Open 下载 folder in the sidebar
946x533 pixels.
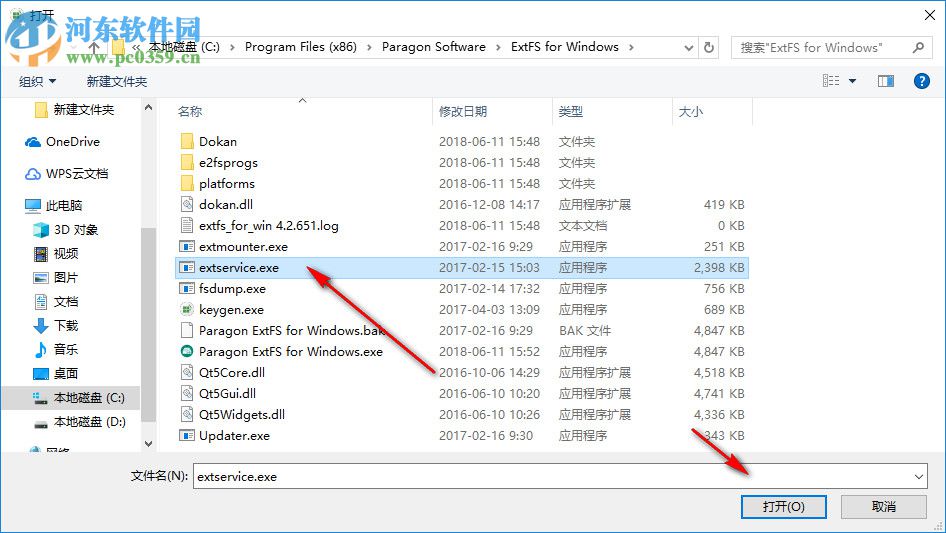click(x=56, y=325)
